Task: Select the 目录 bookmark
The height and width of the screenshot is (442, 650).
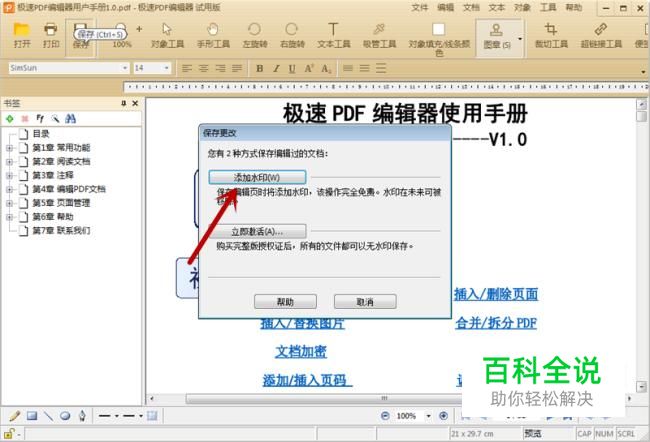Action: (x=41, y=134)
